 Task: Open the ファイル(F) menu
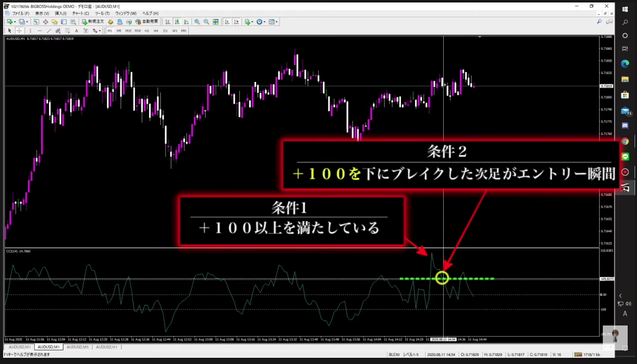(x=21, y=14)
